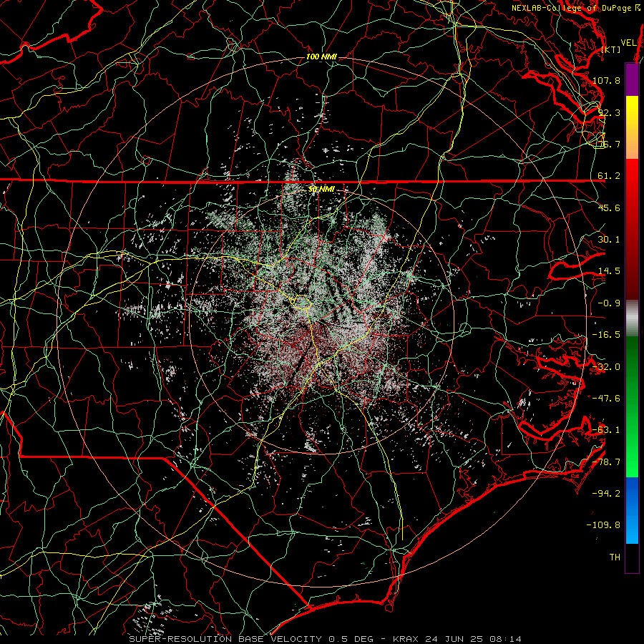Click the KRAX 24 JUN 25 08:14 timestamp
Screen dimensions: 644x644
(x=457, y=639)
